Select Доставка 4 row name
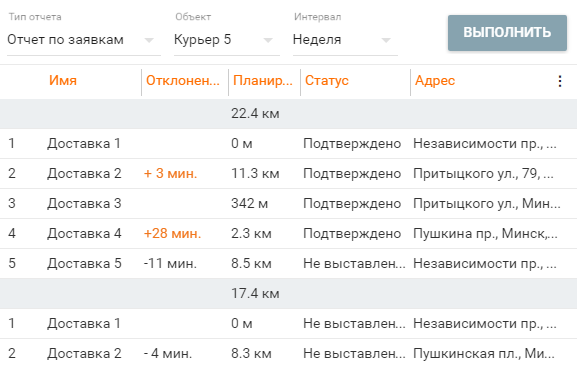577x367 pixels. point(84,233)
